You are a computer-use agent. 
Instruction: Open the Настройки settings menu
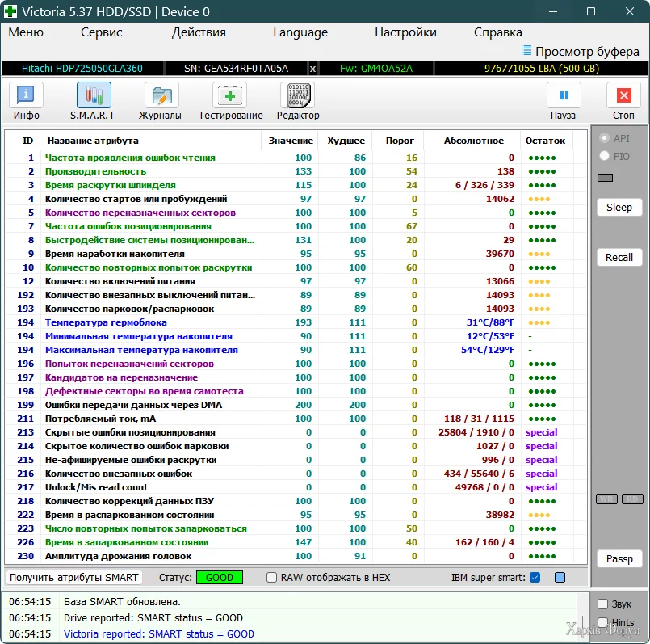coord(405,32)
